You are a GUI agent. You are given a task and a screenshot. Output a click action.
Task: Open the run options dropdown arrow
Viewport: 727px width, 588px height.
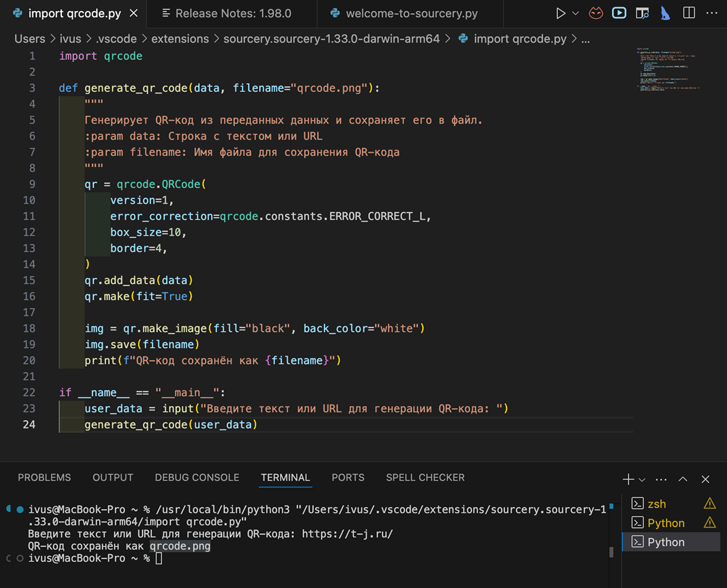pos(575,13)
